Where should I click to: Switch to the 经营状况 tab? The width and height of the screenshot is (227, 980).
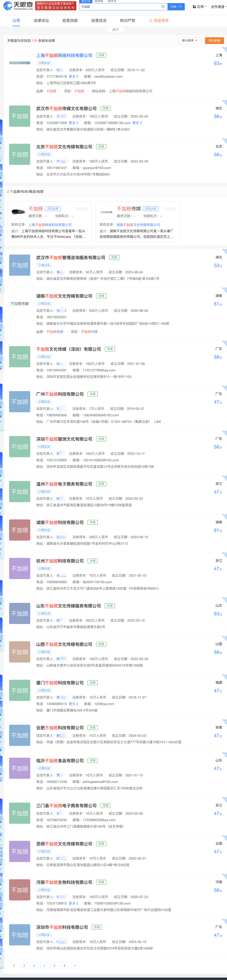(99, 21)
